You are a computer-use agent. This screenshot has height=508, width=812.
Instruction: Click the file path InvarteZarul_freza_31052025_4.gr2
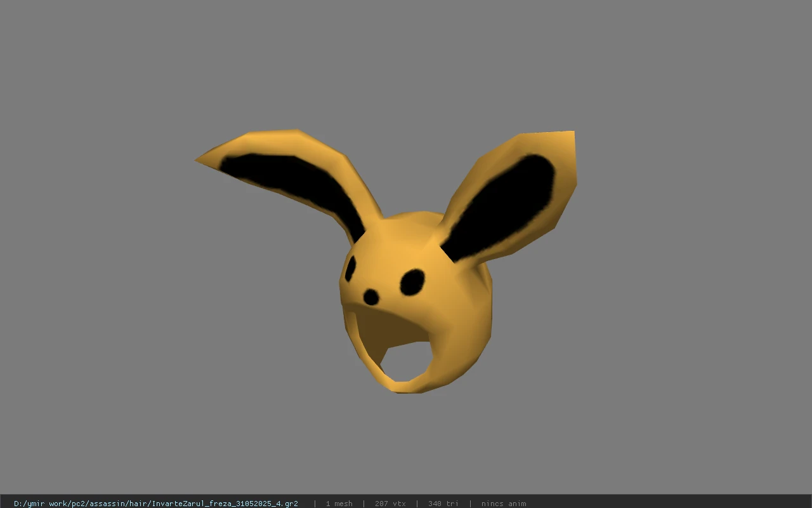(156, 504)
